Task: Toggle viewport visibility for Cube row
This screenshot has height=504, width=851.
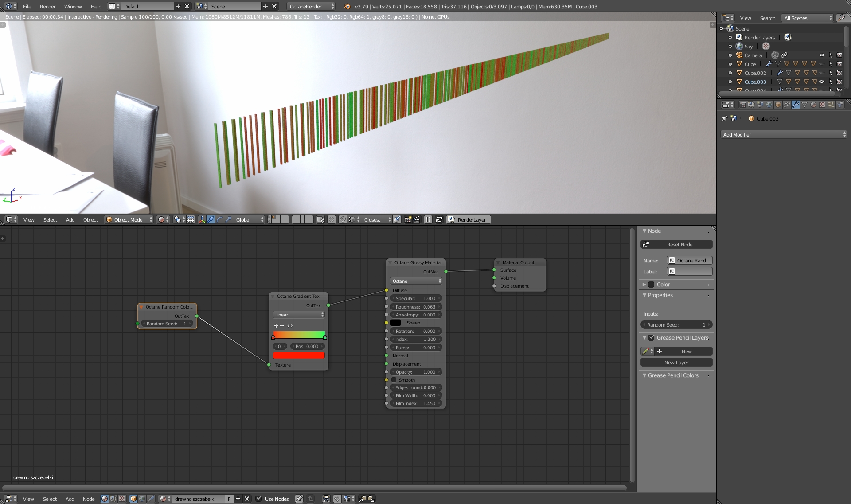Action: tap(822, 64)
